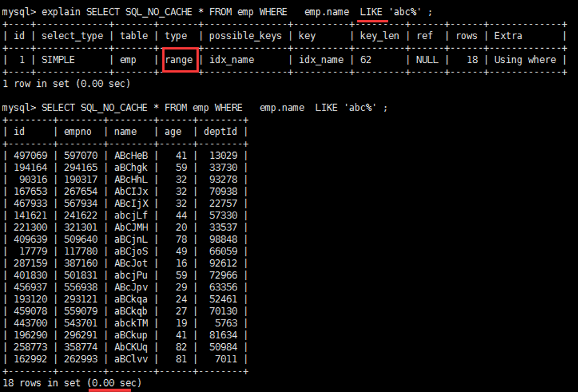Click the red-boxed 'range' type value
Image resolution: width=578 pixels, height=392 pixels.
(181, 60)
